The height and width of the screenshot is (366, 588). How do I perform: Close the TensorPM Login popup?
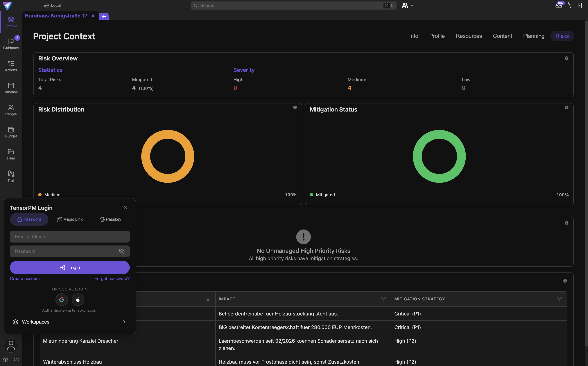(126, 208)
